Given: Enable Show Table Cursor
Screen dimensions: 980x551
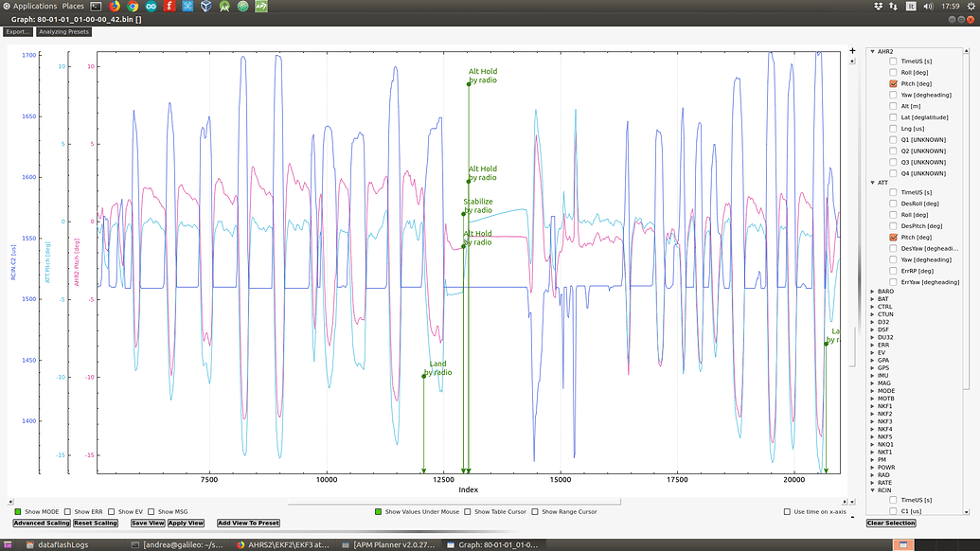Looking at the screenshot, I should pyautogui.click(x=467, y=511).
